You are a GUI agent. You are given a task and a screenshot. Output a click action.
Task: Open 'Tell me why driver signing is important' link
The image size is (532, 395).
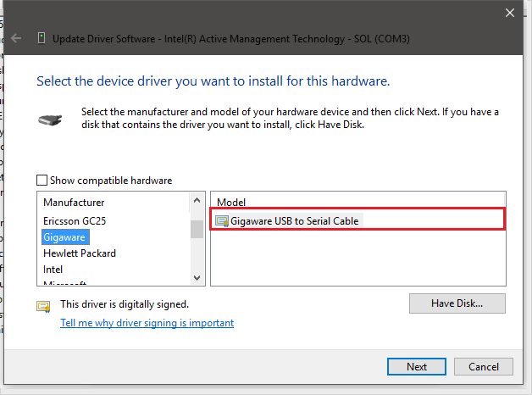click(147, 323)
